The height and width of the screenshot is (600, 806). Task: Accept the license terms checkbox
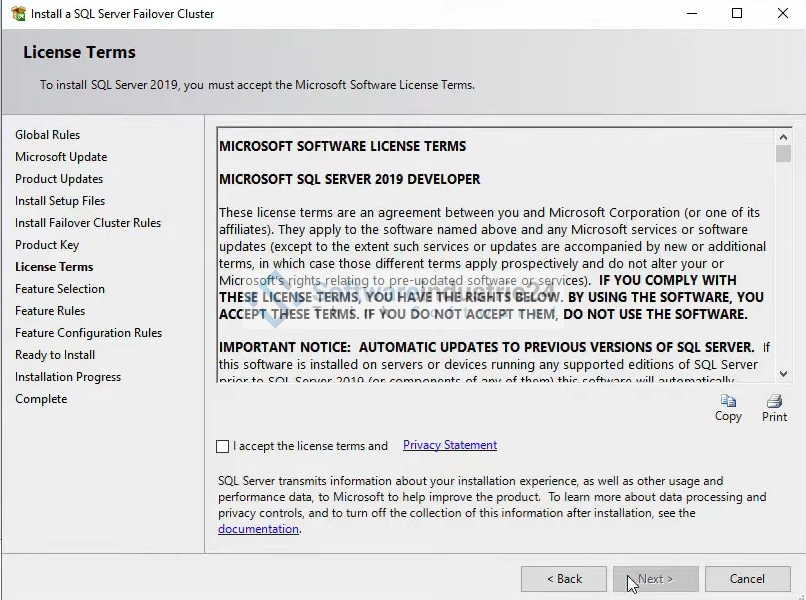(222, 446)
